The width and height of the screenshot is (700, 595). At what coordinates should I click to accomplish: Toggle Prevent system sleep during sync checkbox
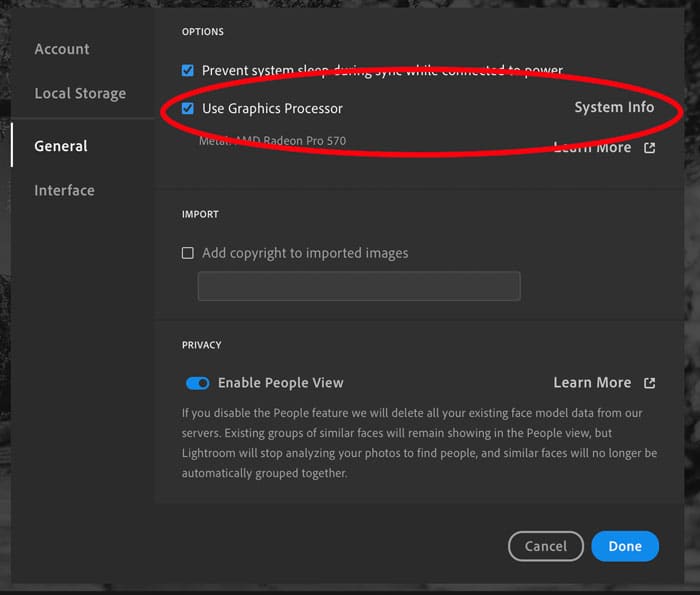coord(188,71)
